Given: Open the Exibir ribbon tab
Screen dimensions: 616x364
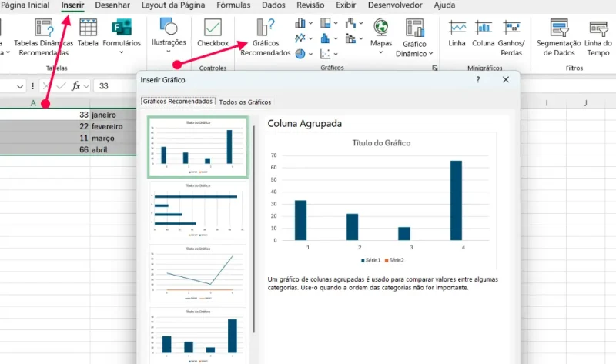Looking at the screenshot, I should [346, 5].
